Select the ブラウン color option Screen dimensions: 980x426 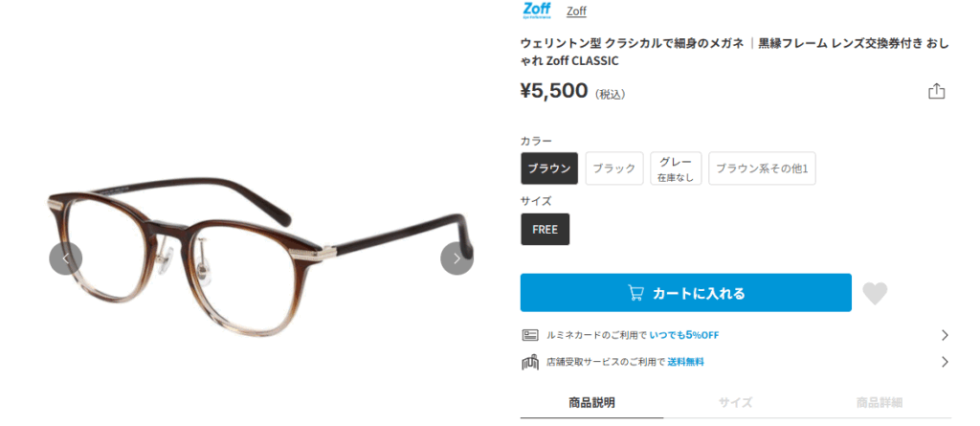549,168
